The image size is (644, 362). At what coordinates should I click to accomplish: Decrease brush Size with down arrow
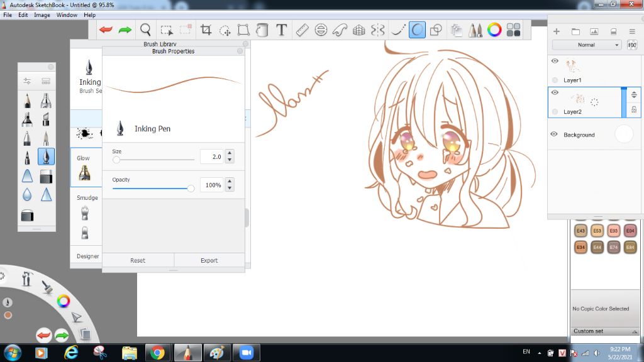click(230, 160)
